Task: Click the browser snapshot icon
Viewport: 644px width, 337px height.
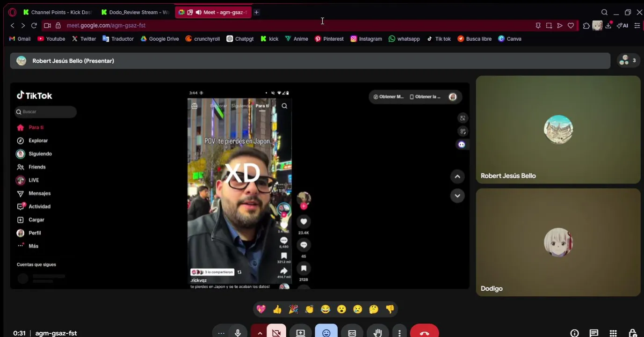Action: point(549,25)
